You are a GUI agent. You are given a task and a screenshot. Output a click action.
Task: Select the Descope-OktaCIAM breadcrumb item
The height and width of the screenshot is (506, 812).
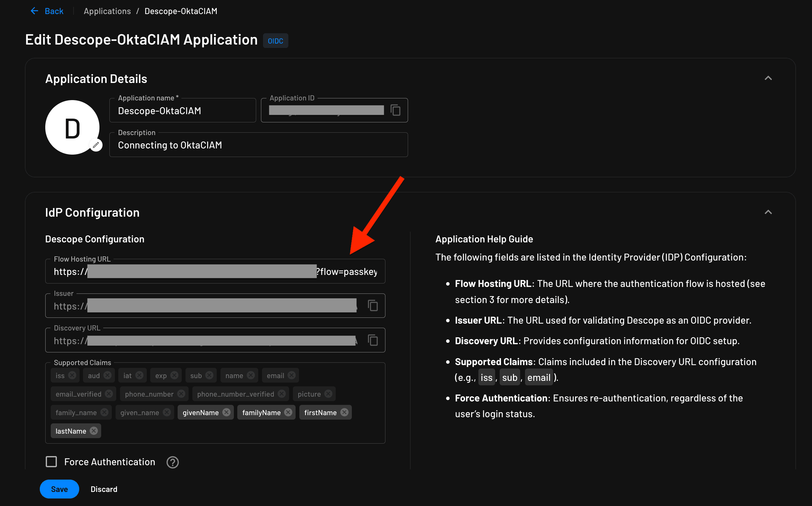tap(181, 11)
